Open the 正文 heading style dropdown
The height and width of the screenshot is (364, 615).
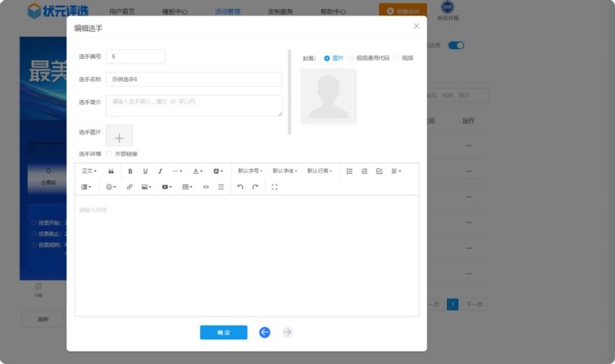[89, 171]
